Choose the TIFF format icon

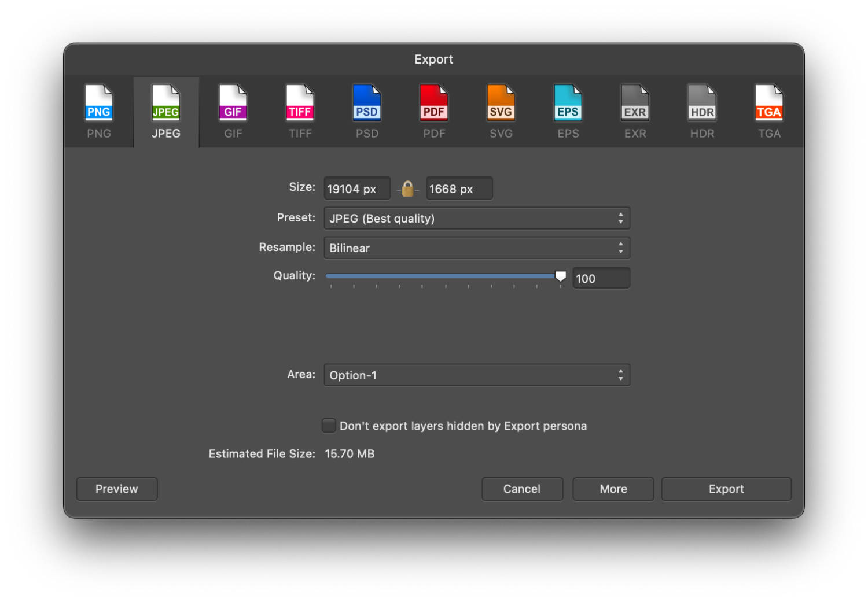(x=300, y=110)
